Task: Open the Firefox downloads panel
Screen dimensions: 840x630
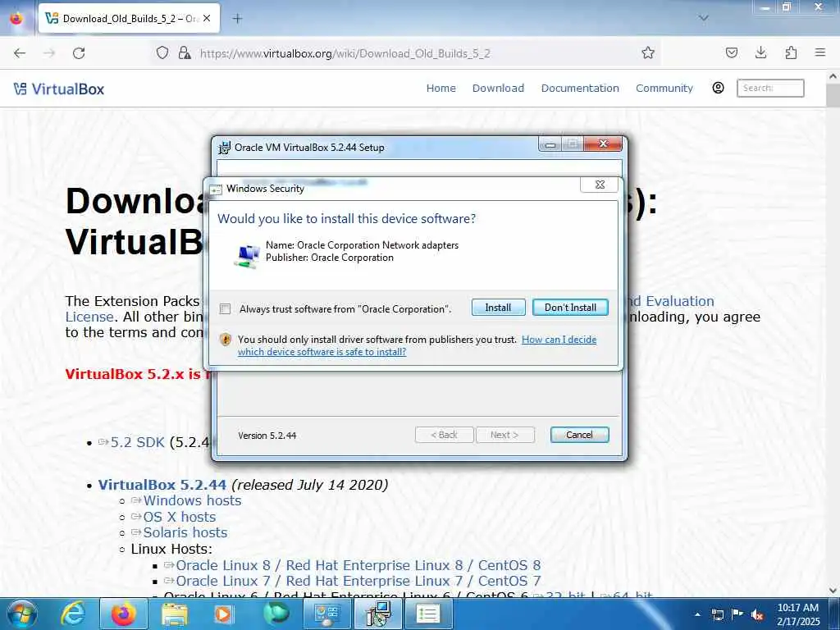Action: pyautogui.click(x=760, y=53)
